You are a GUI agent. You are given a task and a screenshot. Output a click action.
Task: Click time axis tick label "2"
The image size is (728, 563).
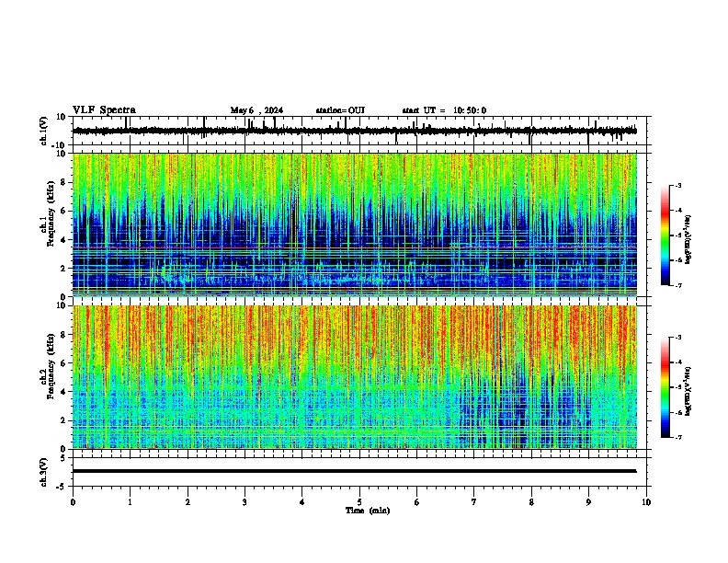188,502
